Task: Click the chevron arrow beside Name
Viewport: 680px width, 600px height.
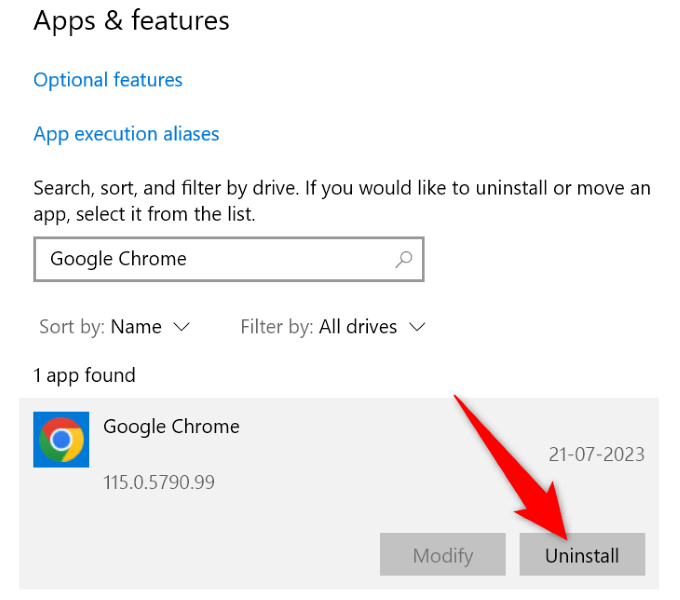Action: tap(181, 327)
